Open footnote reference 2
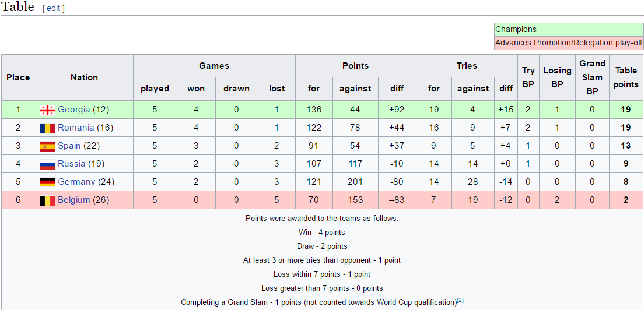 (x=460, y=301)
